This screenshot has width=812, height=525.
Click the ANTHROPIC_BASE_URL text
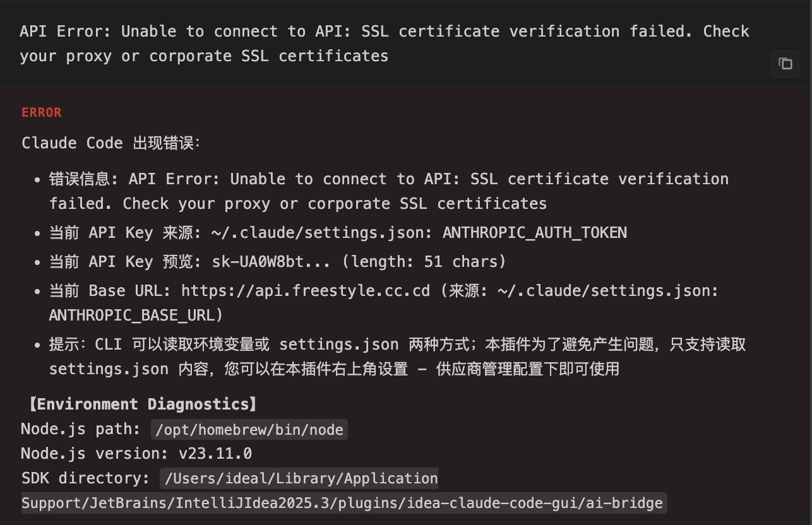pyautogui.click(x=136, y=314)
